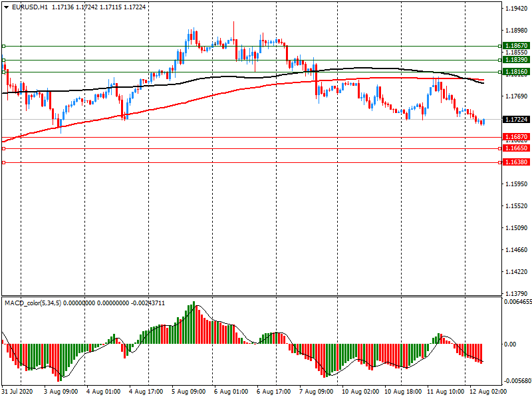
Task: Click the 1.15520 price axis value
Action: (x=517, y=206)
